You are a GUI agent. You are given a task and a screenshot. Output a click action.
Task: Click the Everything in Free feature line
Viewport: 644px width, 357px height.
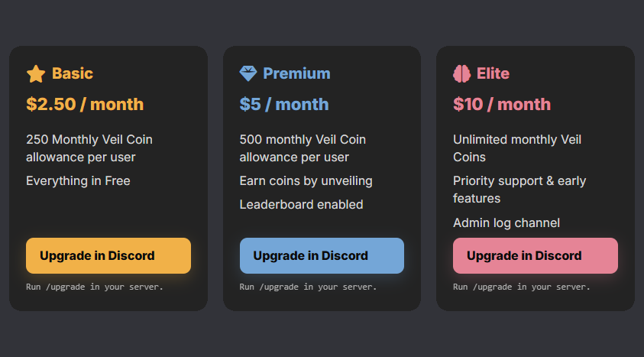click(78, 181)
